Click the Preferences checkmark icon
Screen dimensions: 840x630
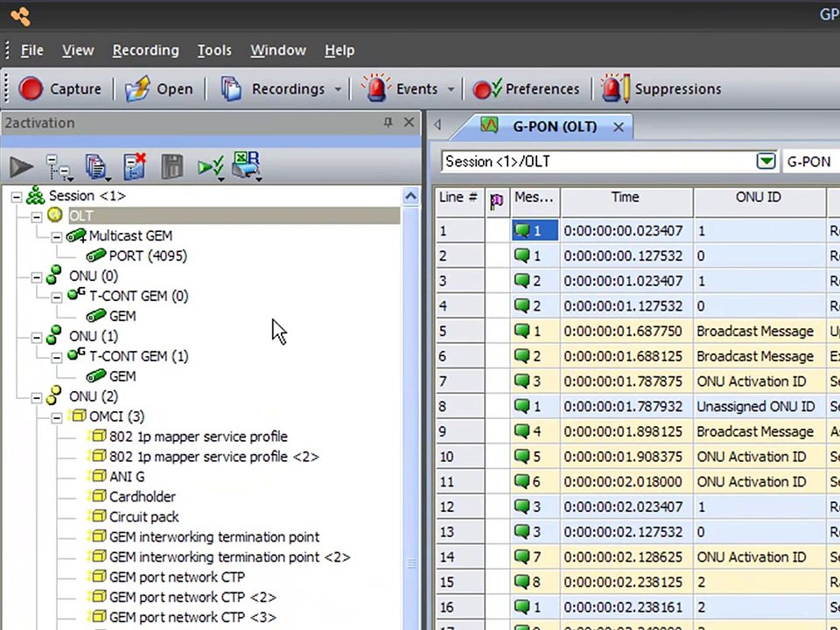[x=487, y=88]
